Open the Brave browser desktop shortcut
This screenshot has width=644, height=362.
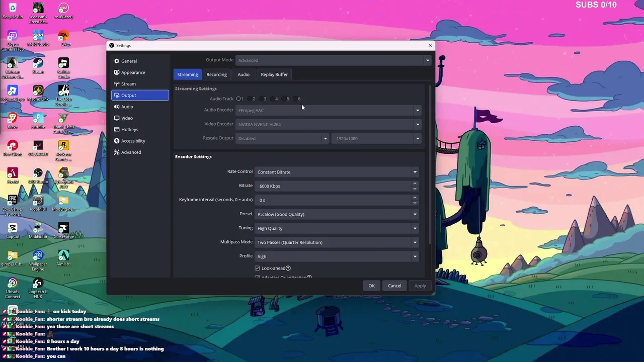pyautogui.click(x=13, y=121)
